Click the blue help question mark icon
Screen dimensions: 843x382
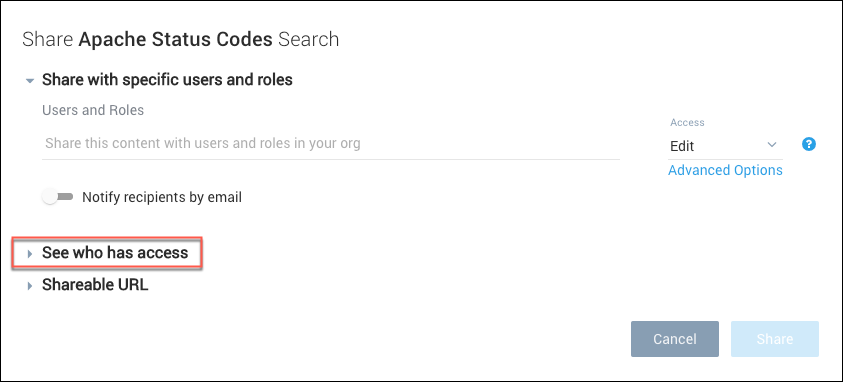[809, 145]
